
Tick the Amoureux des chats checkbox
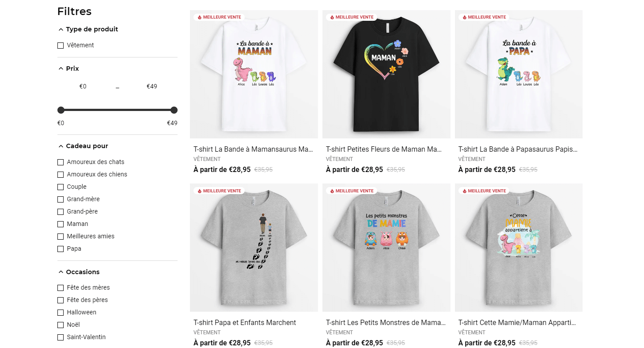[x=61, y=162]
